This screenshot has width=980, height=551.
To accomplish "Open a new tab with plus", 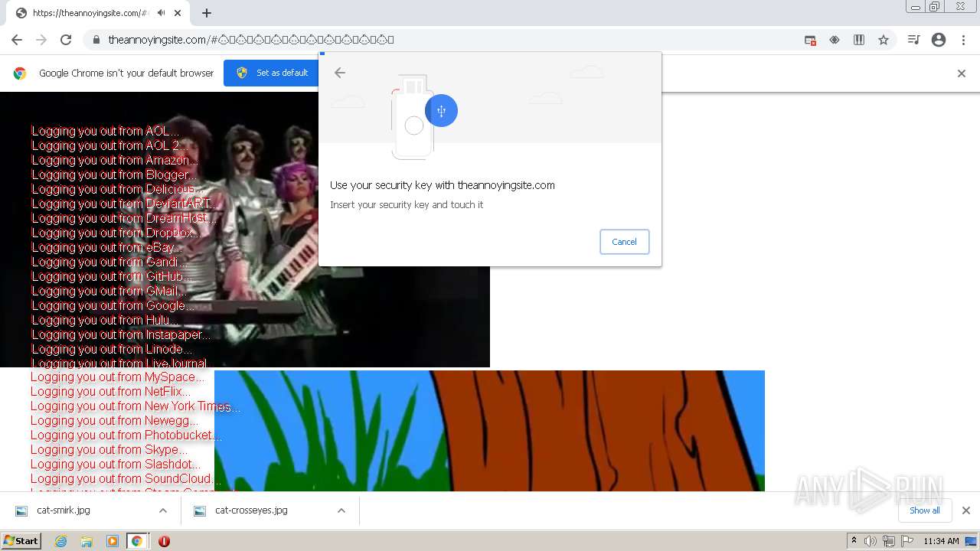I will (x=207, y=13).
